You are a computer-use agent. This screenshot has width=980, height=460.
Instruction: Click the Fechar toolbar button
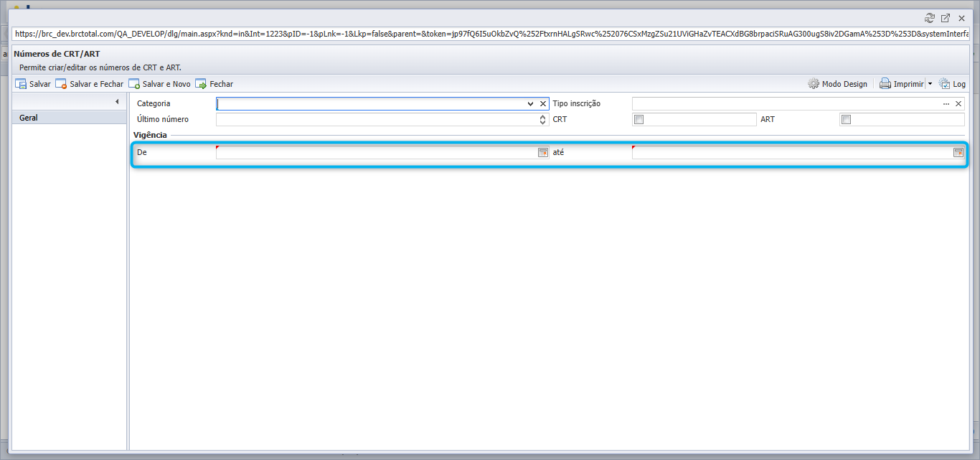coord(214,84)
